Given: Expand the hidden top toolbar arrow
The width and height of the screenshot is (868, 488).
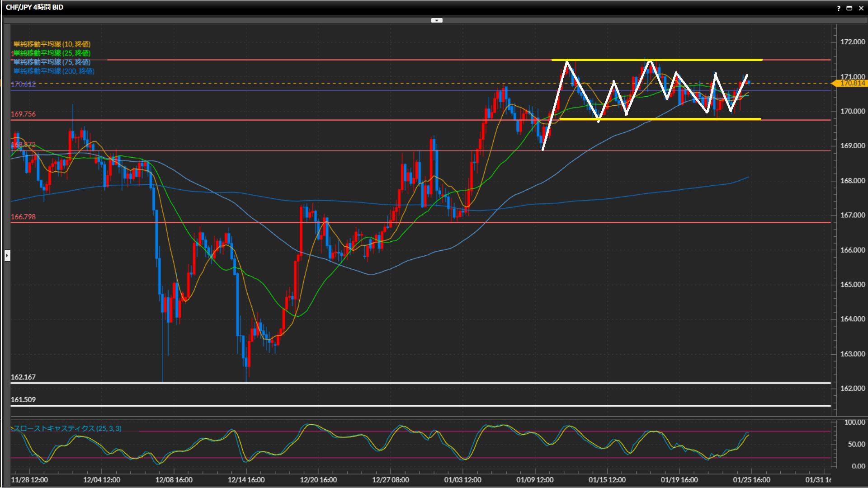Looking at the screenshot, I should coord(436,20).
